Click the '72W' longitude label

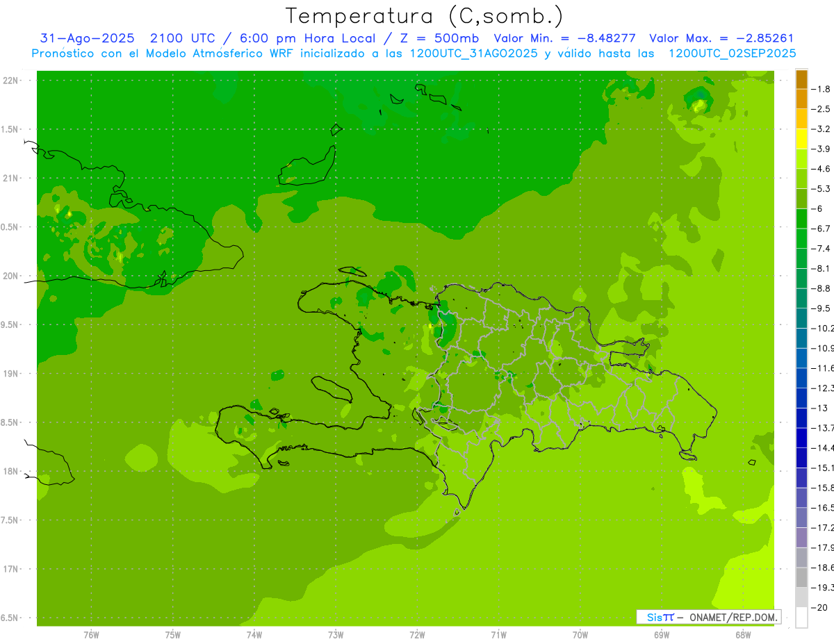[x=417, y=635]
